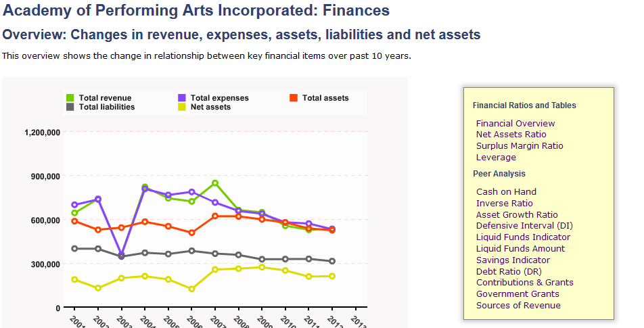Click the green Total revenue legend swatch
The image size is (644, 328).
70,97
